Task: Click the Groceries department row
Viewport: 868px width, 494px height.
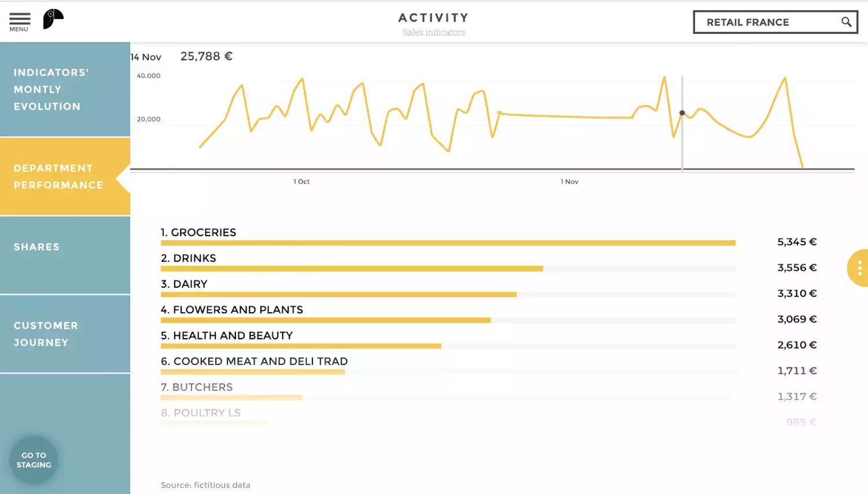Action: coord(198,233)
